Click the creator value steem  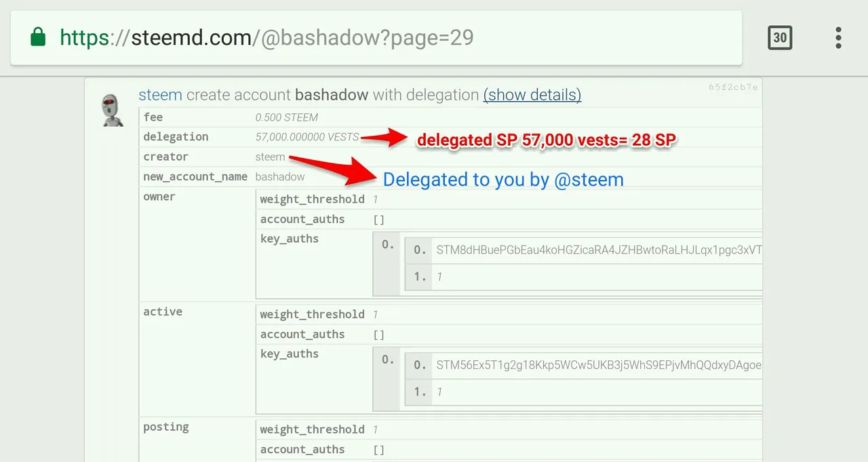[270, 157]
